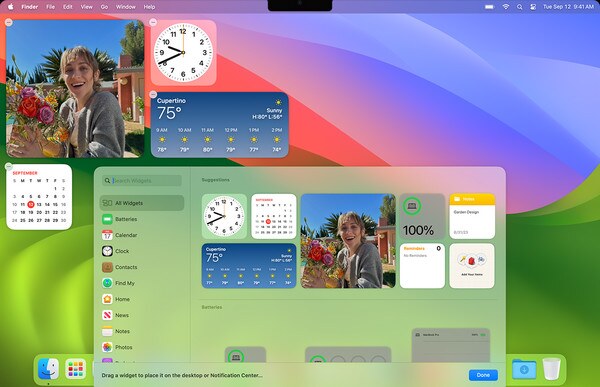Screen dimensions: 600x387
Task: Select Batteries in the widget sidebar
Action: pyautogui.click(x=142, y=219)
